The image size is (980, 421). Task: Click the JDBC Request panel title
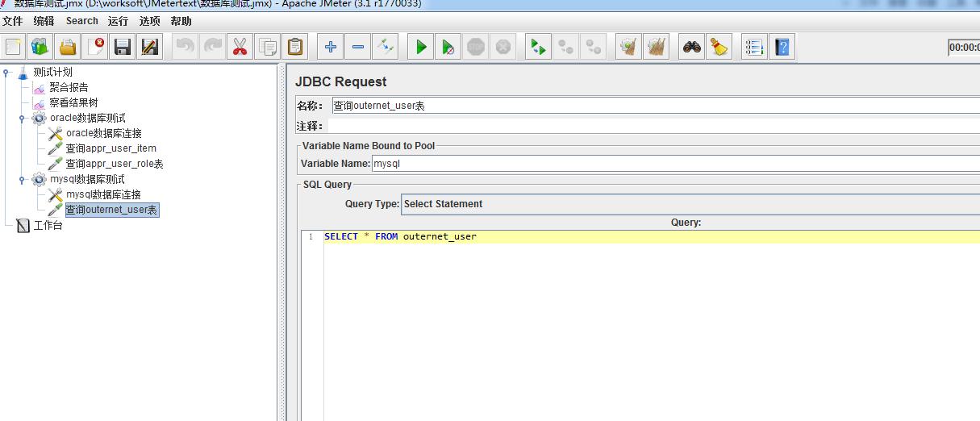pos(340,81)
